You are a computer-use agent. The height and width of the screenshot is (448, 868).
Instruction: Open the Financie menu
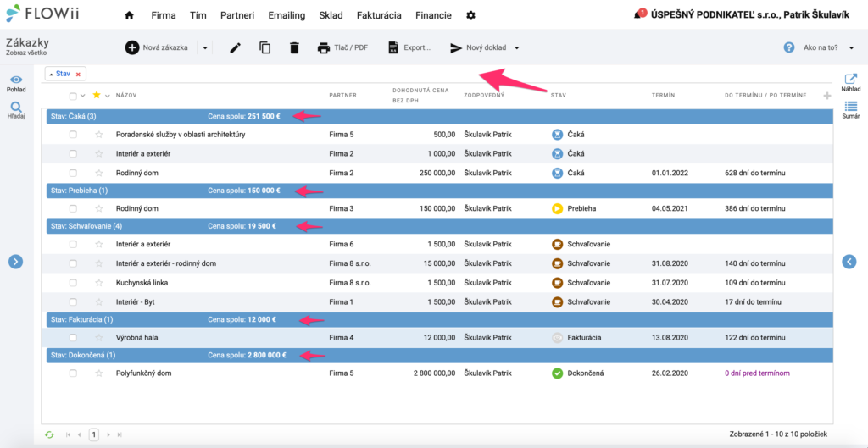[433, 15]
